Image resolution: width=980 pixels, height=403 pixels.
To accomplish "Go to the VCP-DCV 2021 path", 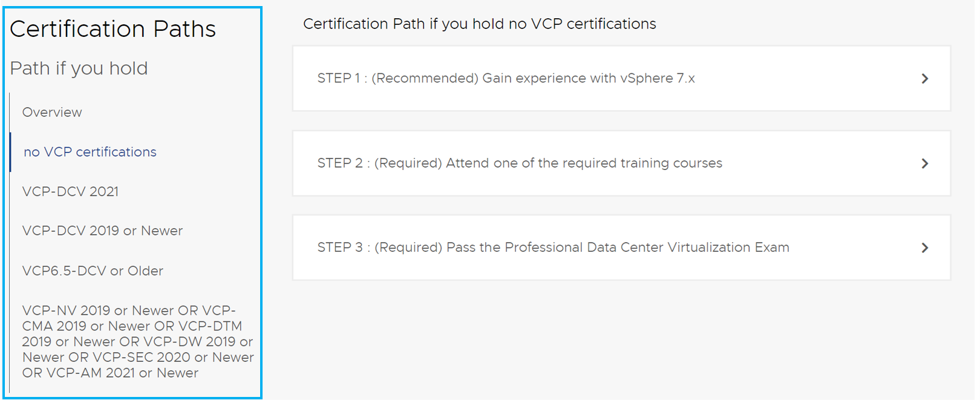I will coord(70,192).
